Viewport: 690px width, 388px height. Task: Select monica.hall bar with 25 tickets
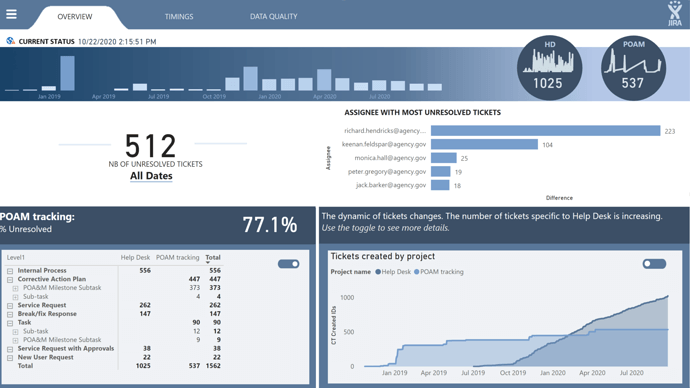click(x=444, y=158)
